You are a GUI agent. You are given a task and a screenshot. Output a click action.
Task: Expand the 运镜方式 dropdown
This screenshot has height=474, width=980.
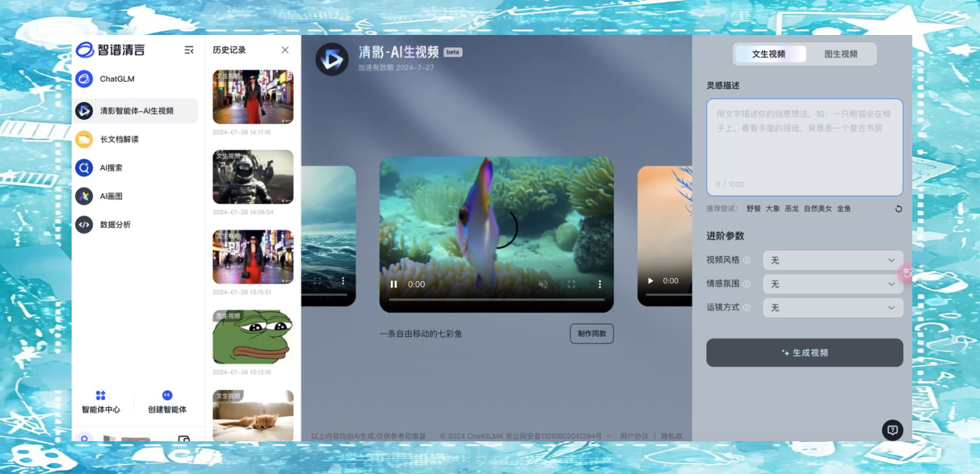coord(833,308)
